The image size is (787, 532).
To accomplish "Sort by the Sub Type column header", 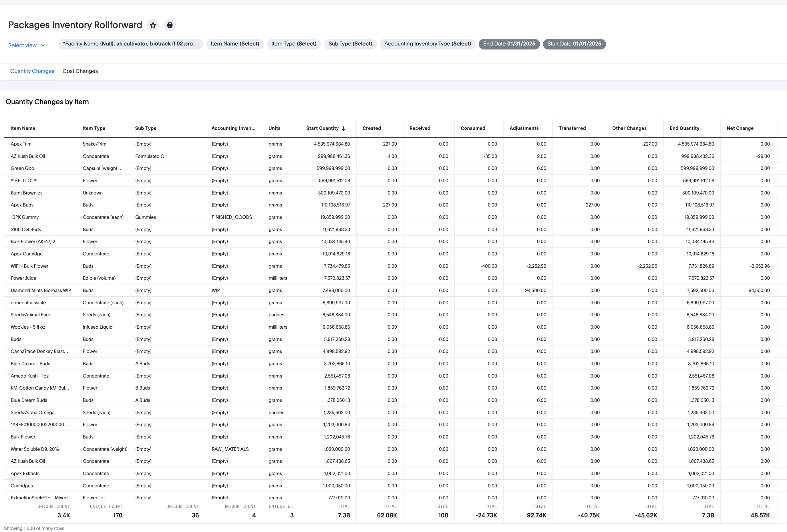I will tap(167, 128).
